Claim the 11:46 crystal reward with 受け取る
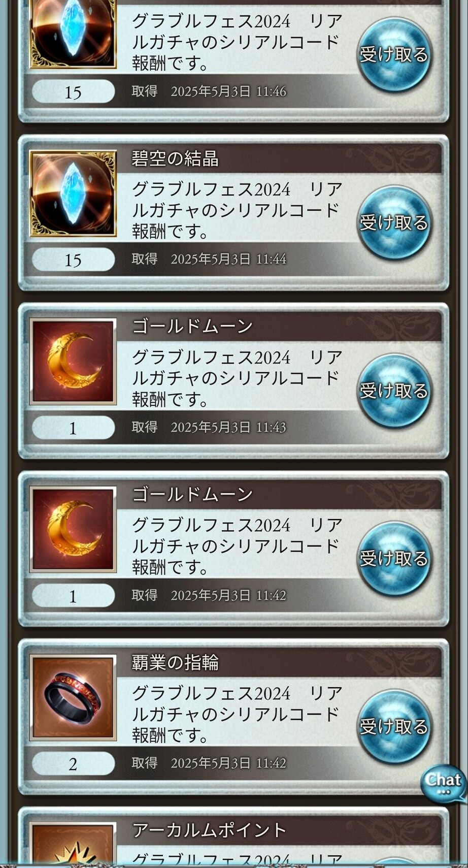The width and height of the screenshot is (468, 868). (x=394, y=55)
